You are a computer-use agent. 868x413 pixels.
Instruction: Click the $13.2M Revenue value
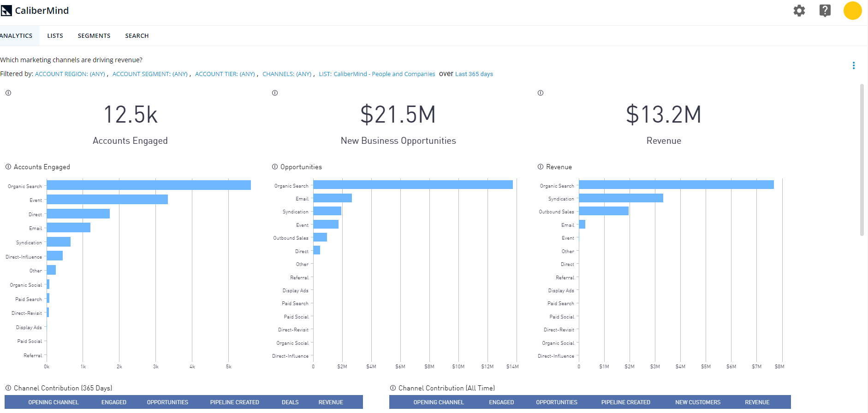664,114
